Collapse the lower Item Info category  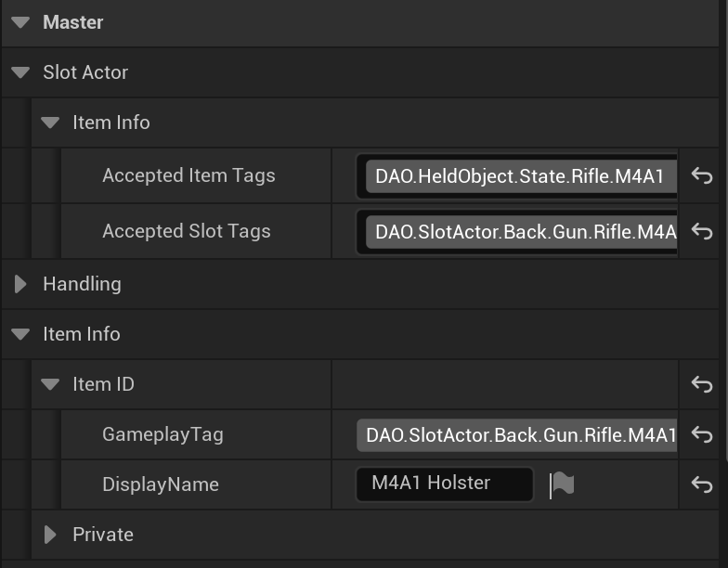coord(20,334)
